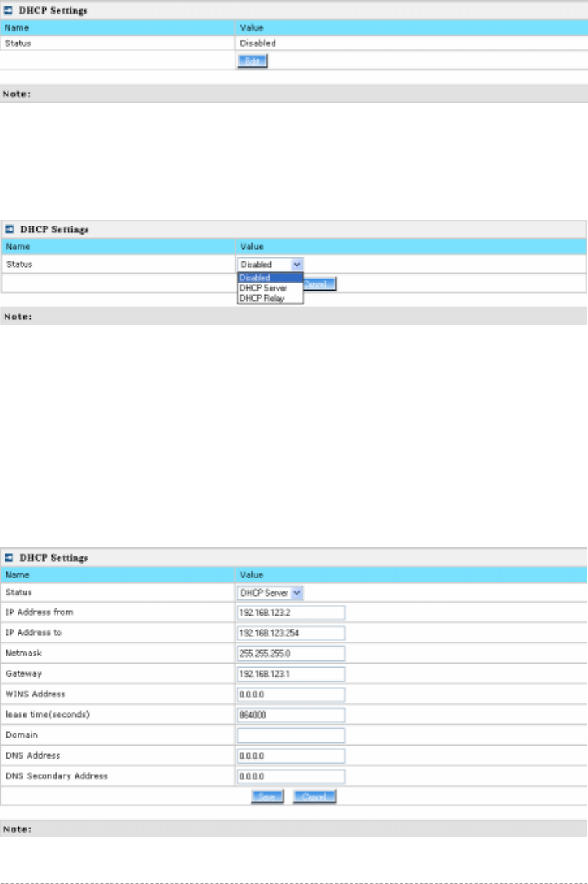Click Save in the DHCP Server form
The height and width of the screenshot is (884, 588).
(267, 797)
